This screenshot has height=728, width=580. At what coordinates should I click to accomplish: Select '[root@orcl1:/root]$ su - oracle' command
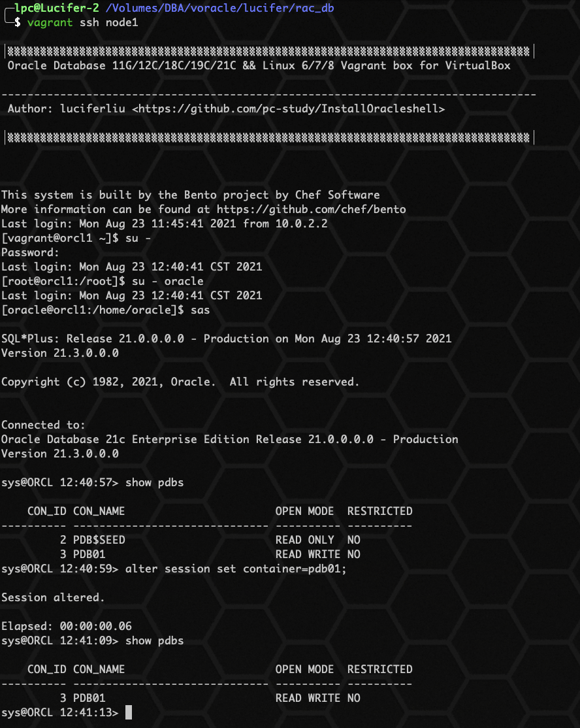tap(102, 282)
